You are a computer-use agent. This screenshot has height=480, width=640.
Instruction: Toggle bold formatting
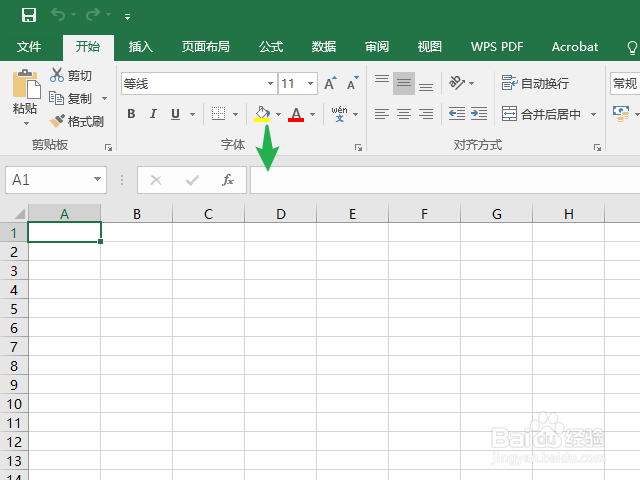click(x=131, y=114)
